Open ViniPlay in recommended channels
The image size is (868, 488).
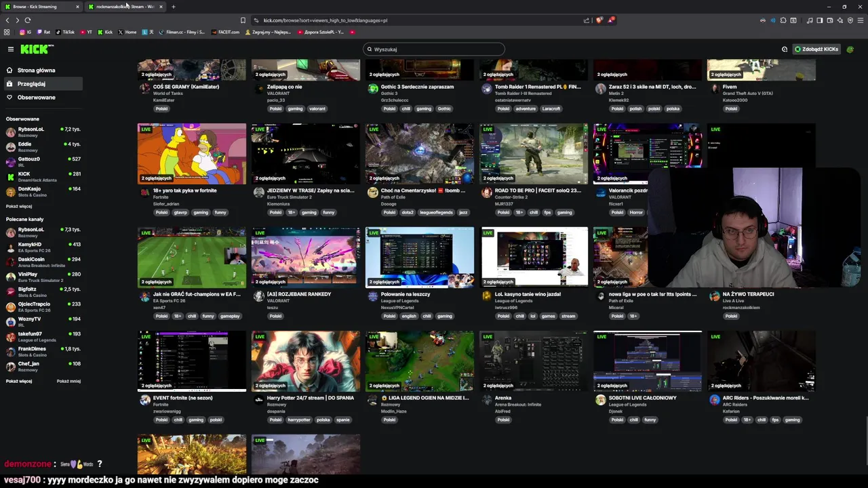pos(42,277)
